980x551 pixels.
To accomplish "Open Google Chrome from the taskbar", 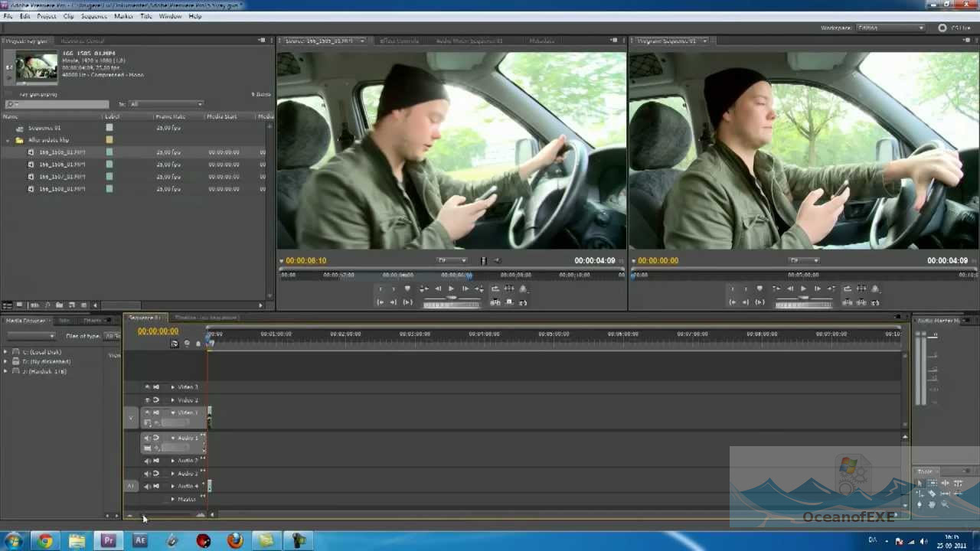I will tap(45, 541).
